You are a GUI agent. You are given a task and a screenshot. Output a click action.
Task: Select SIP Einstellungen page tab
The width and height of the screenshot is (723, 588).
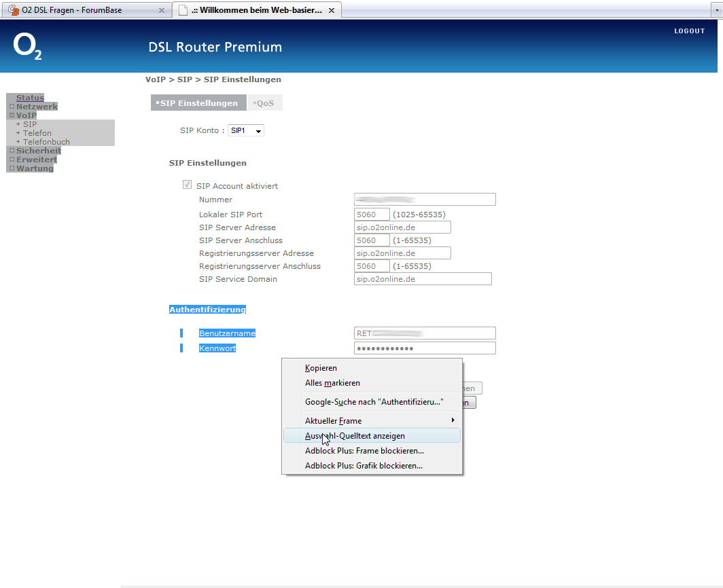coord(198,103)
